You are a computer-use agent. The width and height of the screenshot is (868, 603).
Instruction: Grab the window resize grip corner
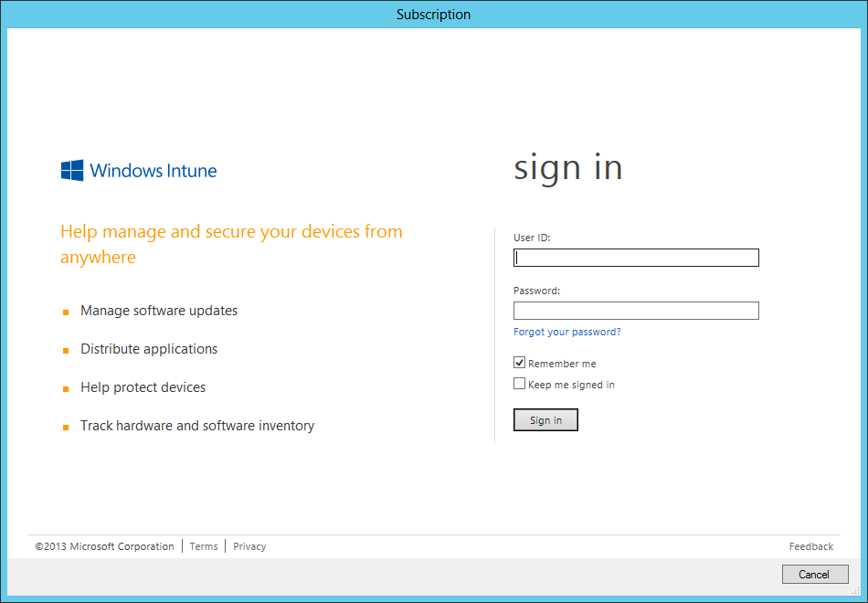tap(856, 591)
